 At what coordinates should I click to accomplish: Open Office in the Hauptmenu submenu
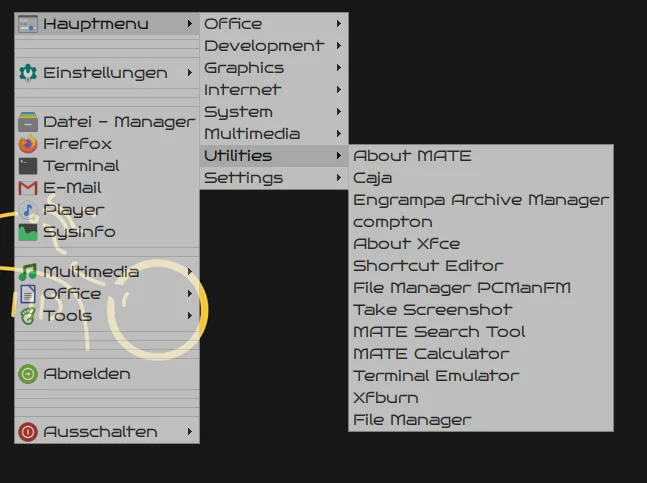[274, 24]
